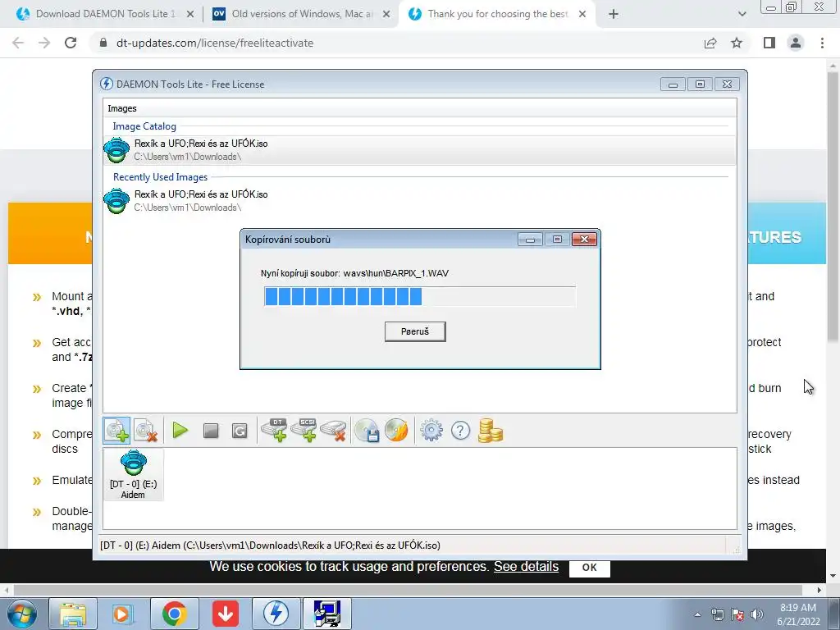Reload the current page
840x630 pixels.
pyautogui.click(x=71, y=43)
